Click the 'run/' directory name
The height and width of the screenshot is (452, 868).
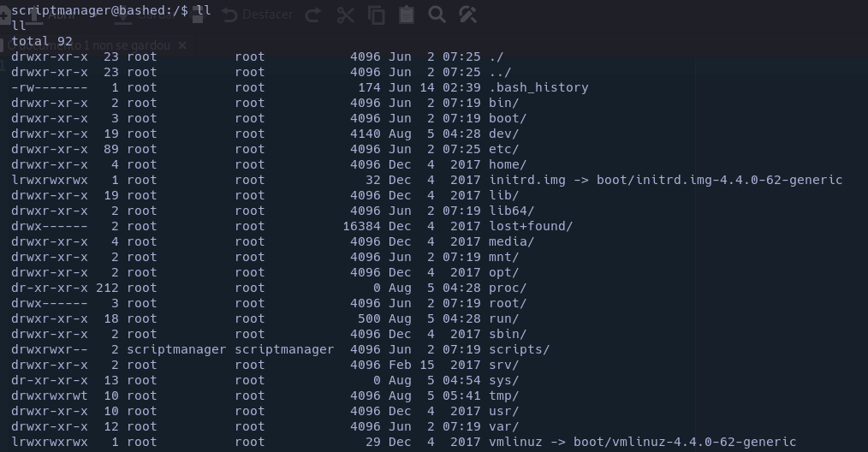tap(503, 319)
